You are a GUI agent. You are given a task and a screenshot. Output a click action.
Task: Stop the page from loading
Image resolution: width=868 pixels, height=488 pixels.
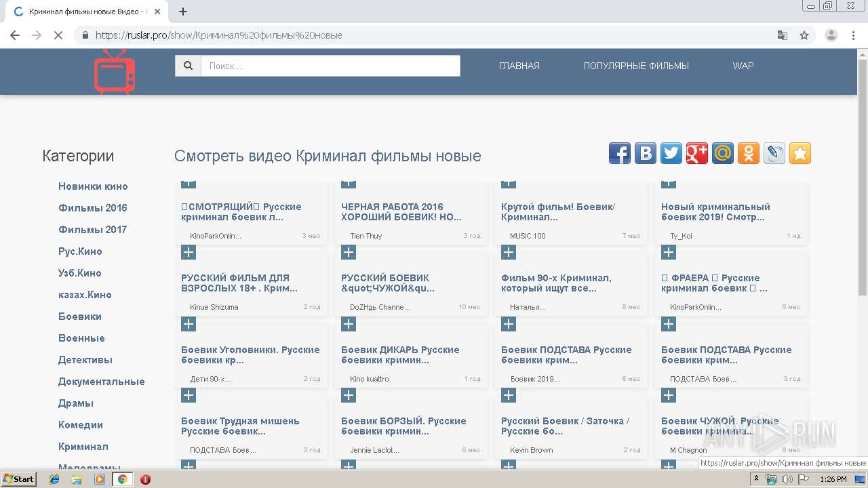[x=58, y=35]
